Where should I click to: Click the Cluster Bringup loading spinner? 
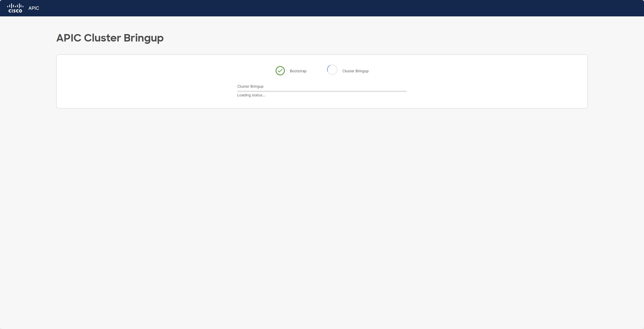pyautogui.click(x=332, y=70)
